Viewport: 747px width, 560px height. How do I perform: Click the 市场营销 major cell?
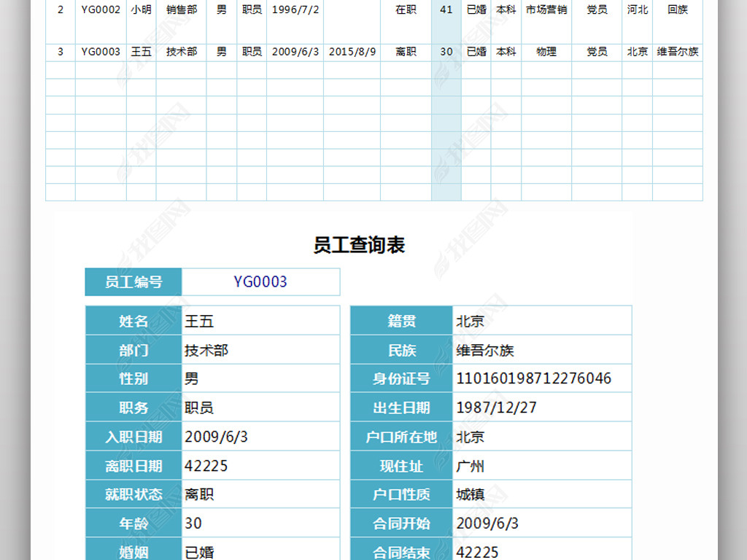pos(546,10)
